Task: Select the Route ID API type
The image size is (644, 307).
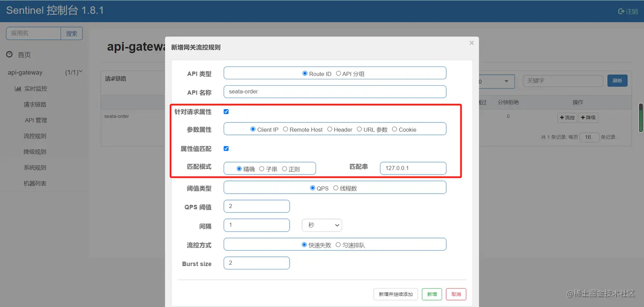Action: [x=305, y=73]
